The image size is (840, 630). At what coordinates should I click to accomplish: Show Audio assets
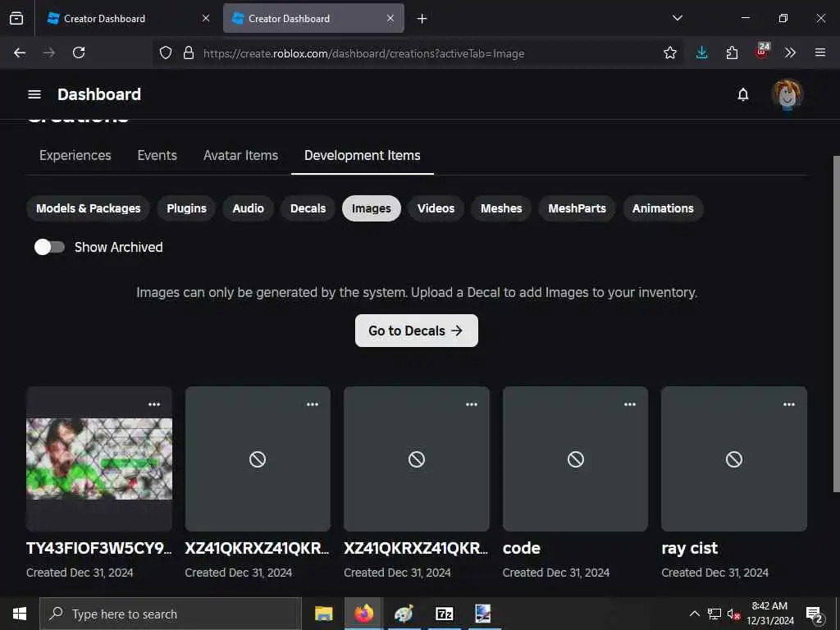pos(248,208)
